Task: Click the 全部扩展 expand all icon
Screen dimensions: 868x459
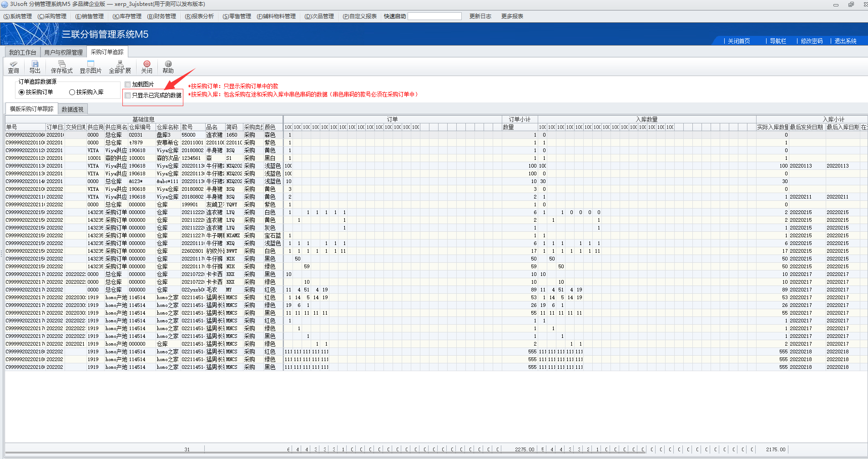Action: [x=120, y=67]
